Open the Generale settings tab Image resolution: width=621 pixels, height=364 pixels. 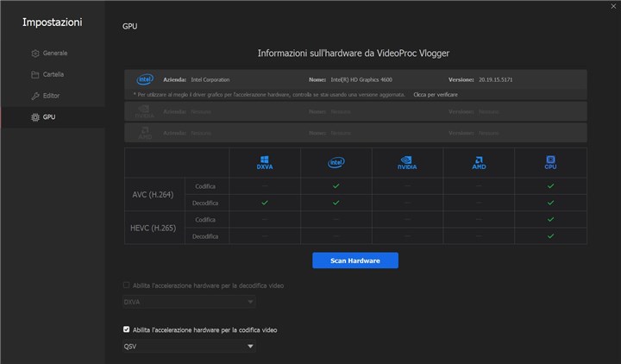(54, 53)
